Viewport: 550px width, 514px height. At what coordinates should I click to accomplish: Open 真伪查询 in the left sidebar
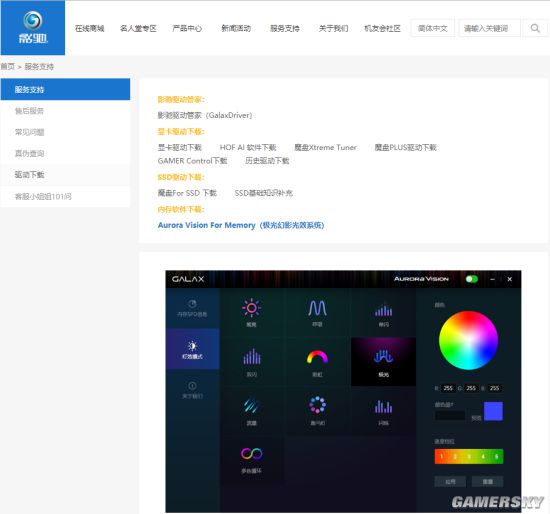[x=65, y=153]
